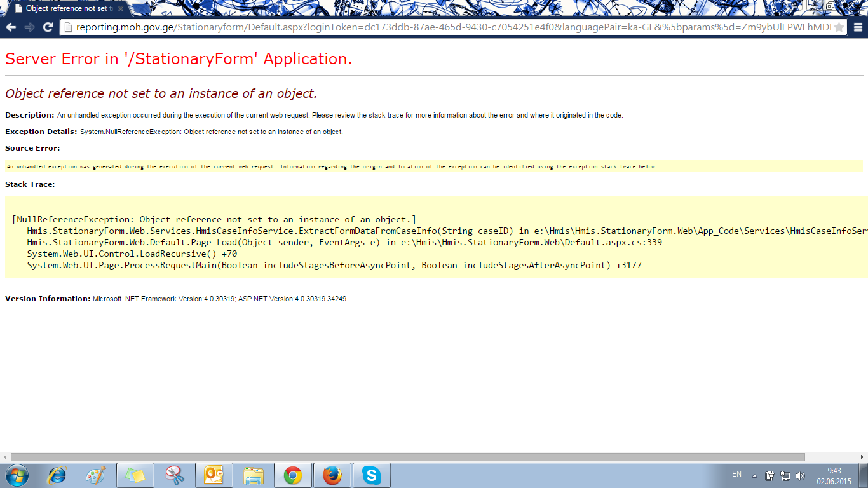Viewport: 868px width, 488px height.
Task: Open the Chrome hamburger menu
Action: pyautogui.click(x=858, y=27)
